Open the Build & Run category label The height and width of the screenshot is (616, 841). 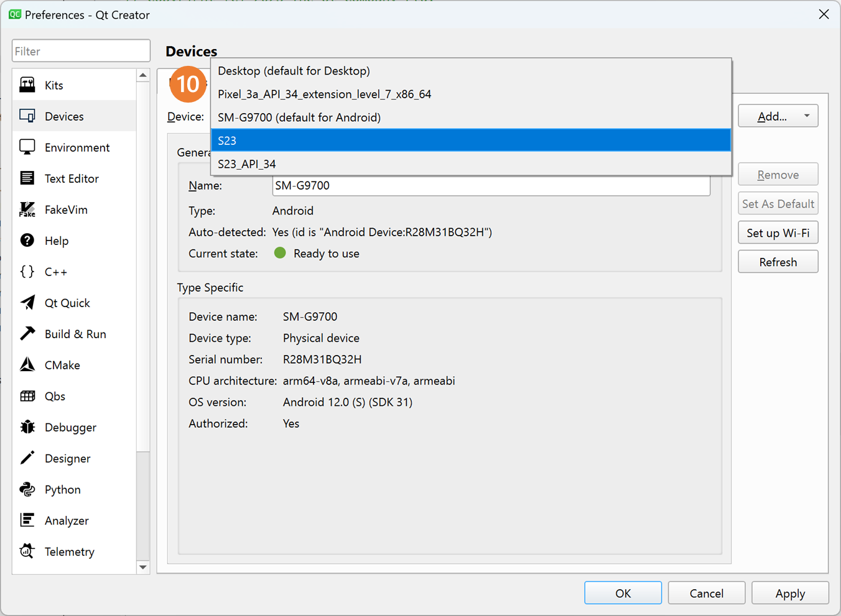75,334
